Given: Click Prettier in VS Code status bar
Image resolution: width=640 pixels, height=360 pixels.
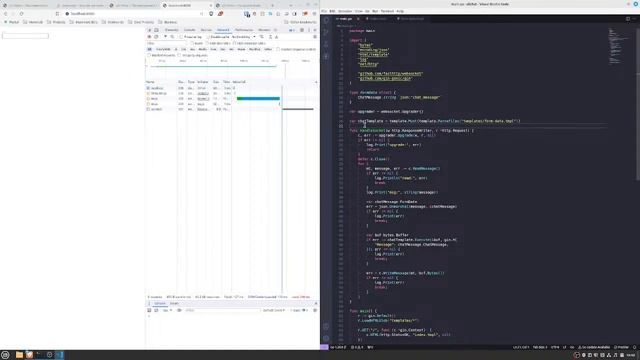Looking at the screenshot, I should pyautogui.click(x=622, y=347).
